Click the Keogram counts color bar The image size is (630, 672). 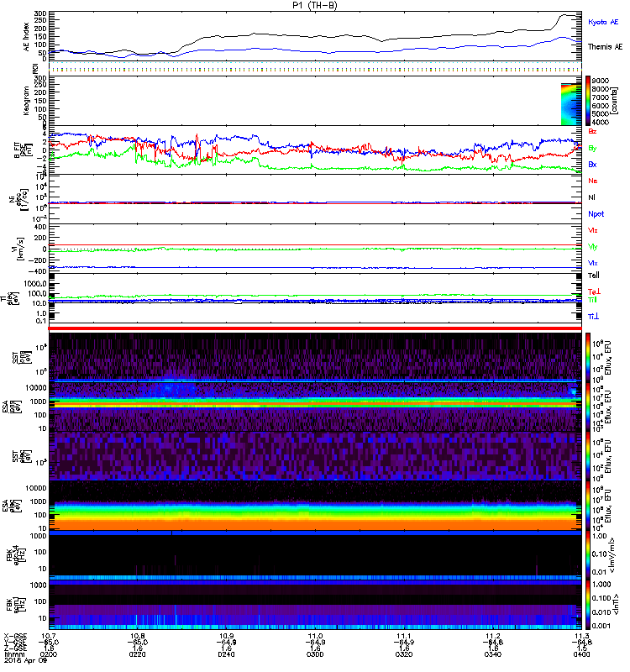(588, 101)
